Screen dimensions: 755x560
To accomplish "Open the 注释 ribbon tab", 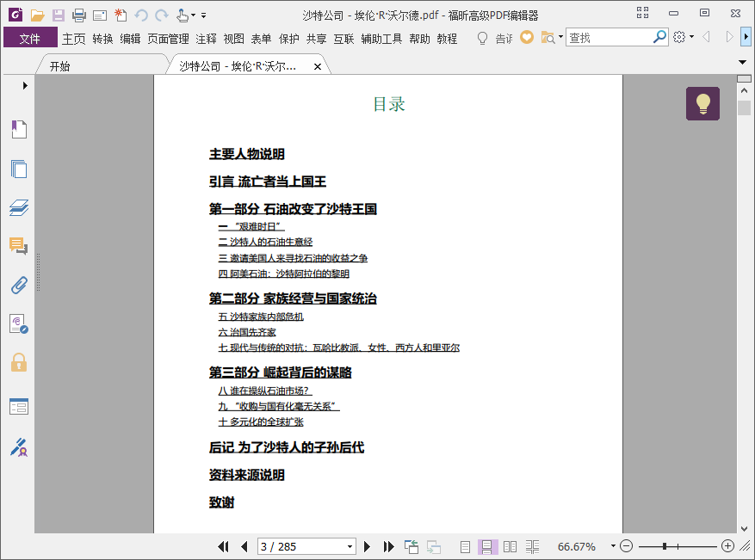I will (206, 39).
